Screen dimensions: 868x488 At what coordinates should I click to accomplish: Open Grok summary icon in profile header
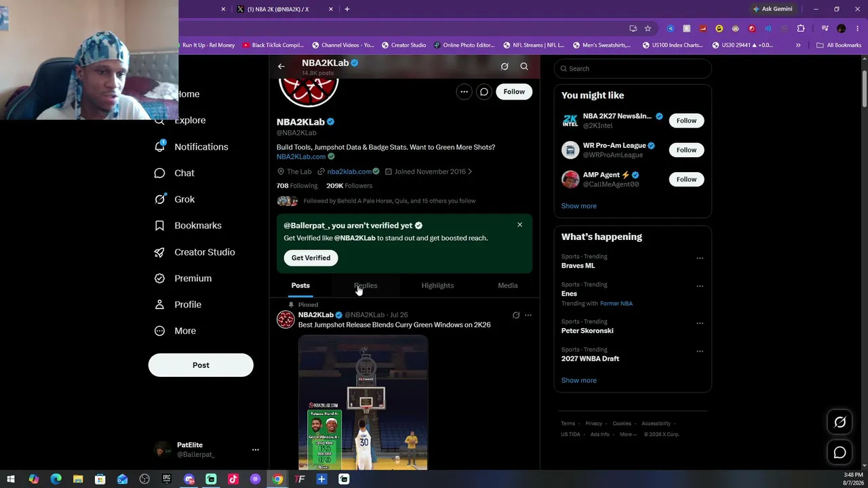[x=505, y=66]
